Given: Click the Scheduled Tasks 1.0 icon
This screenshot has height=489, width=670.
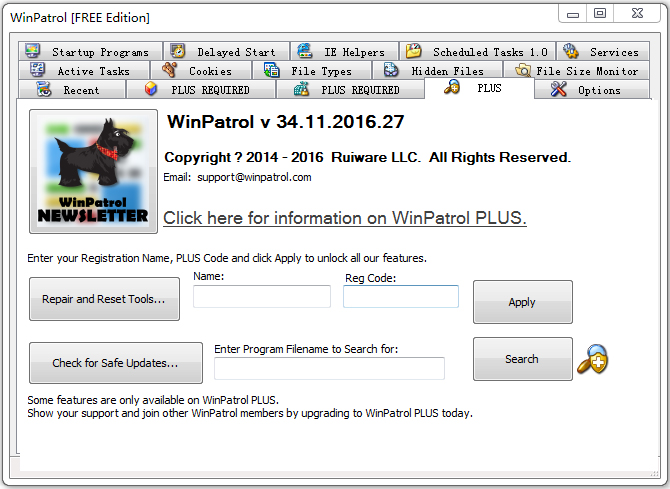Looking at the screenshot, I should click(x=413, y=51).
